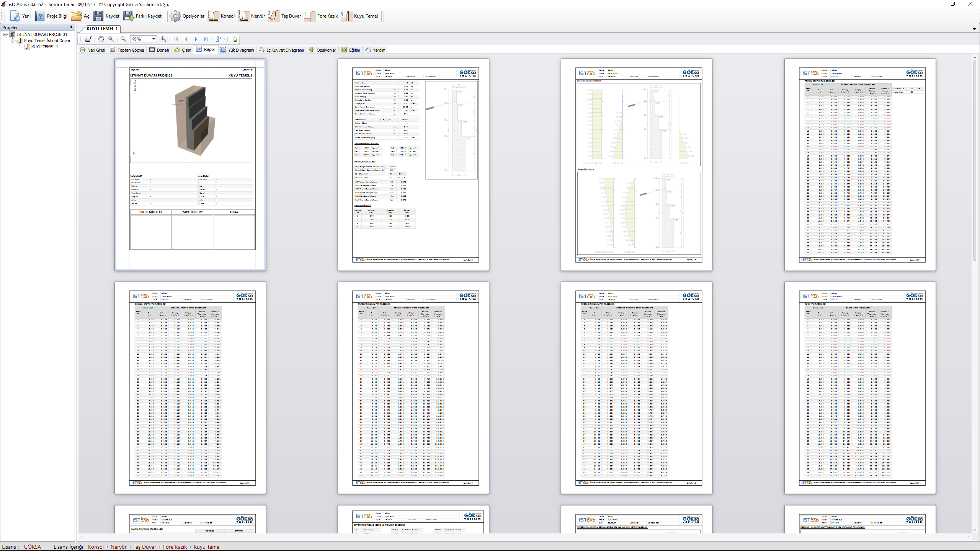Screen dimensions: 980x551
Task: Go to first report page
Action: click(x=176, y=39)
